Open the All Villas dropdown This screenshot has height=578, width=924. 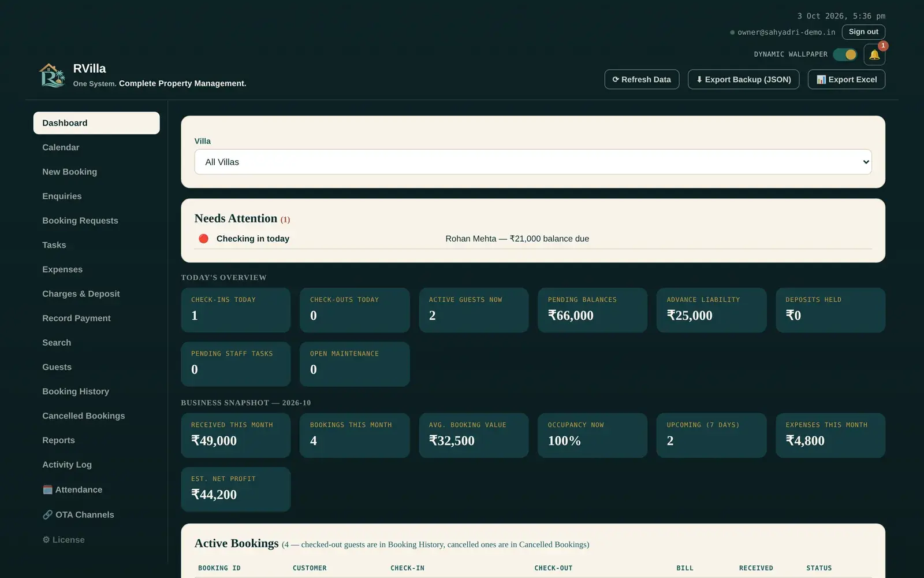[x=532, y=162]
